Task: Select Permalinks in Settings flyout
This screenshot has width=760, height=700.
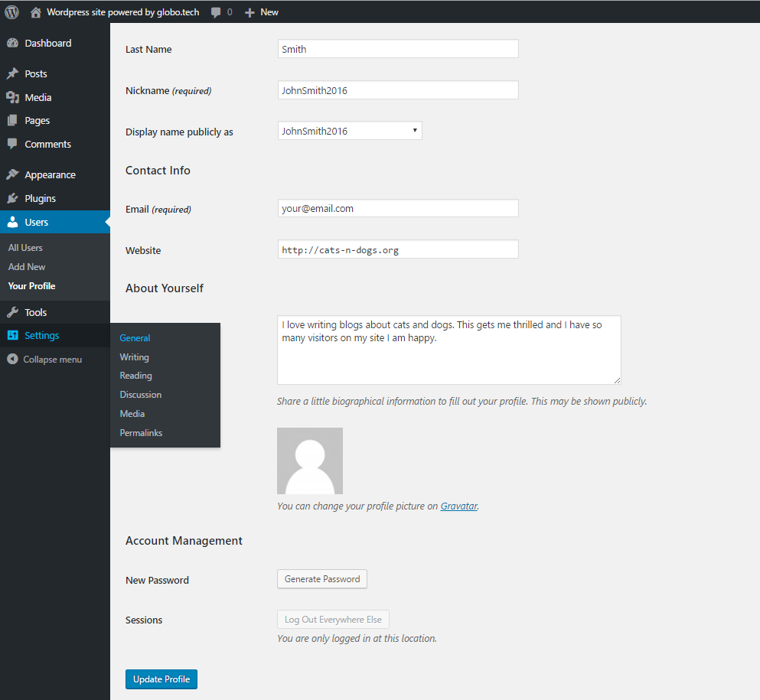Action: click(x=141, y=433)
